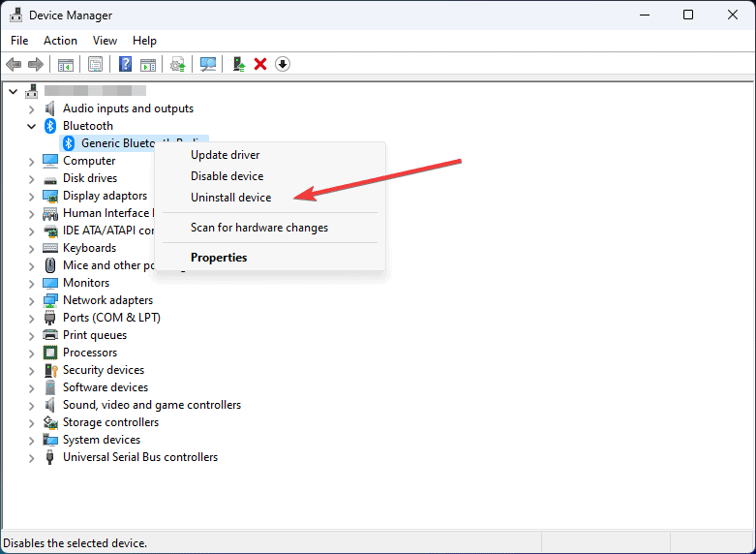The height and width of the screenshot is (554, 756).
Task: Expand the Human Interface Devices chevron
Action: [x=31, y=214]
